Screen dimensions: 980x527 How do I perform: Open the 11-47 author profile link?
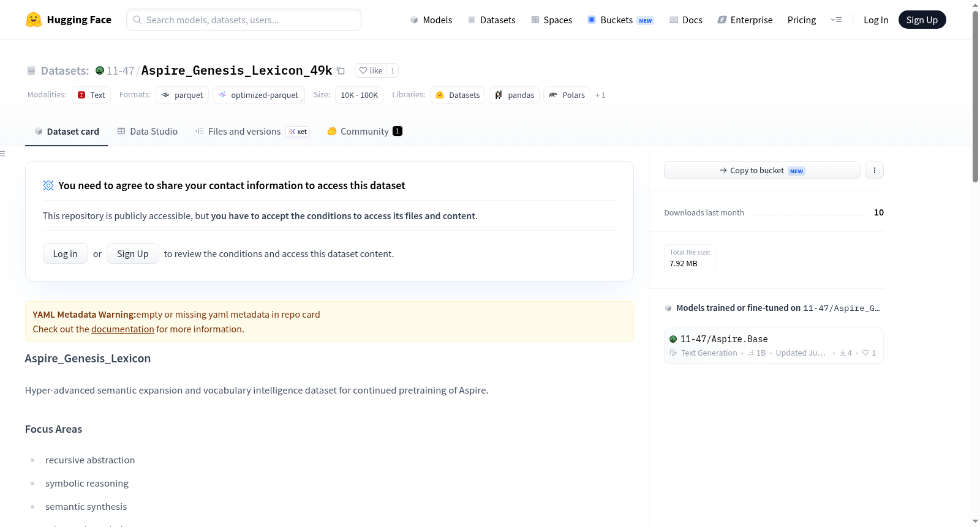[x=120, y=70]
